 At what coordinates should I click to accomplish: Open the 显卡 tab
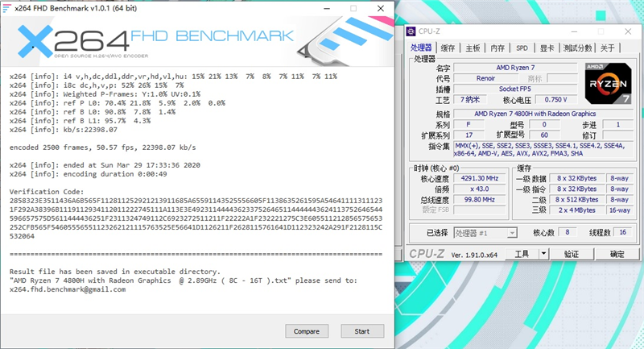(x=547, y=48)
